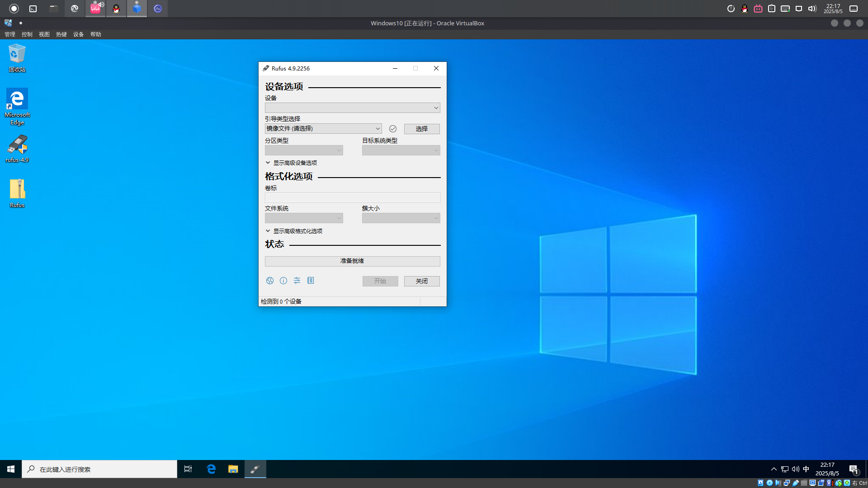
Task: Open Windows notification center icon
Action: (x=854, y=469)
